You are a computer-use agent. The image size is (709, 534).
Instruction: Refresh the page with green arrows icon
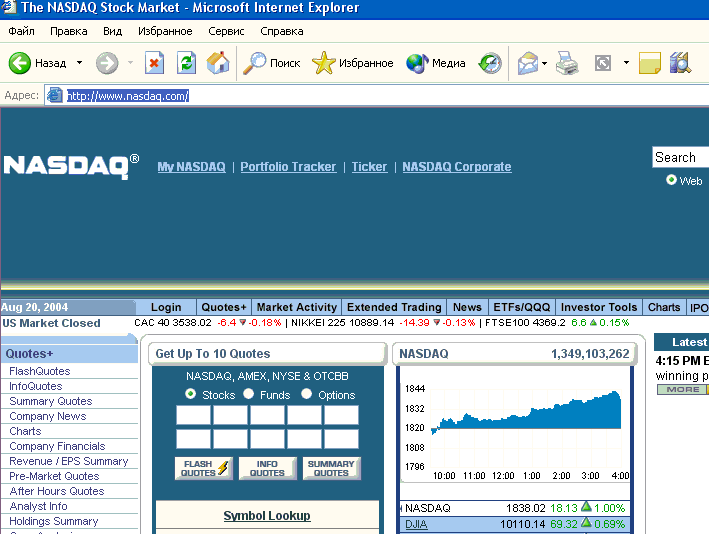pos(186,63)
